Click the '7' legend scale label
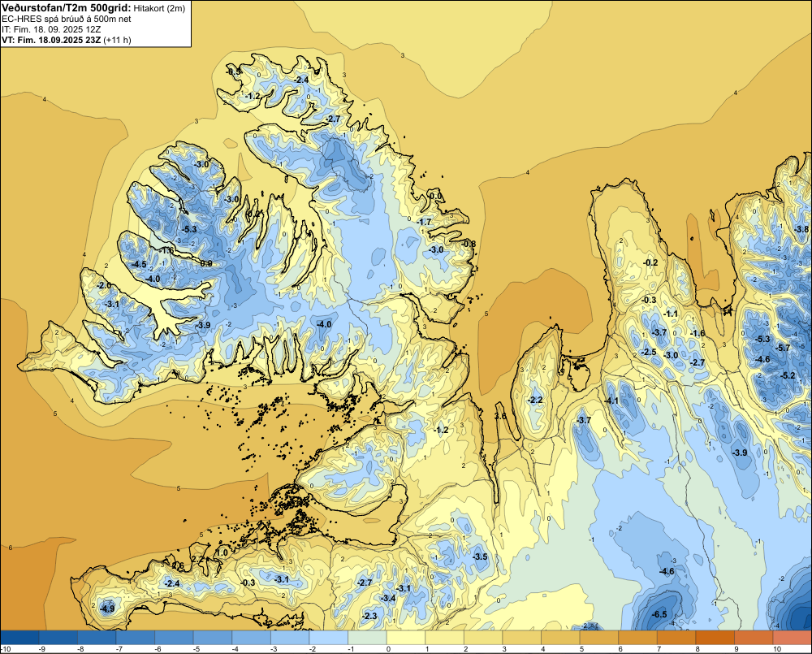This screenshot has height=654, width=812. pos(659,649)
